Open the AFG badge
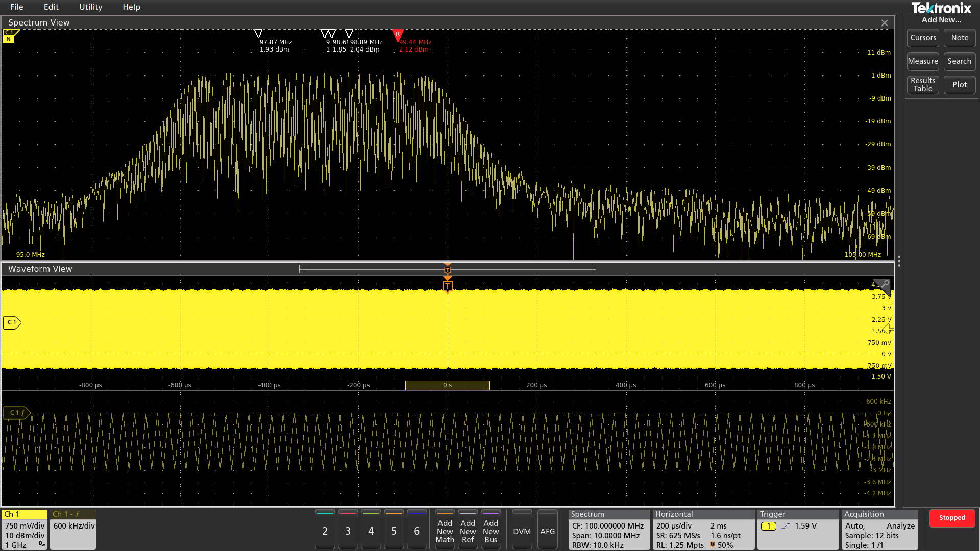The height and width of the screenshot is (551, 980). click(548, 530)
